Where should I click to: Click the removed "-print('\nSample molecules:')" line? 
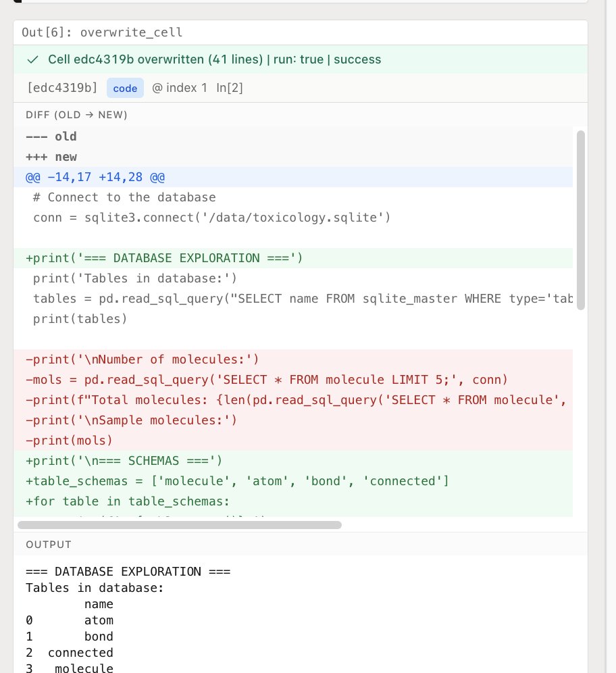pyautogui.click(x=293, y=420)
